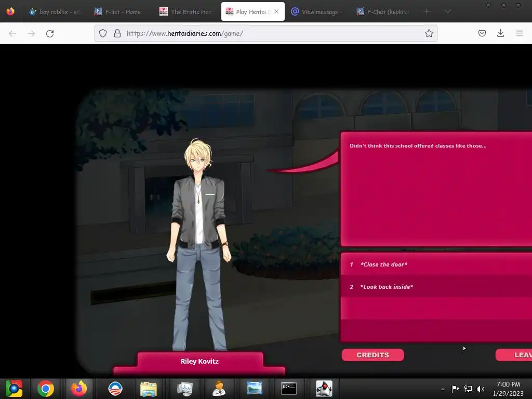Open the volume control in tray

pyautogui.click(x=481, y=389)
